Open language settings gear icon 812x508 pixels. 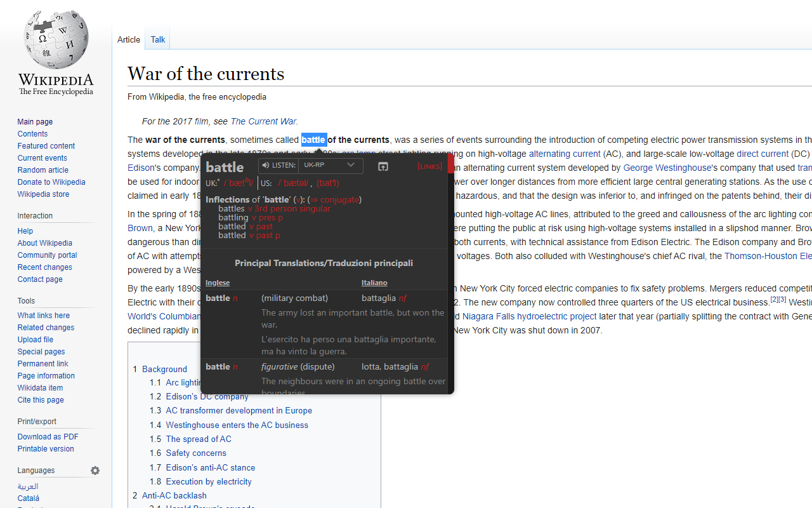pyautogui.click(x=95, y=471)
